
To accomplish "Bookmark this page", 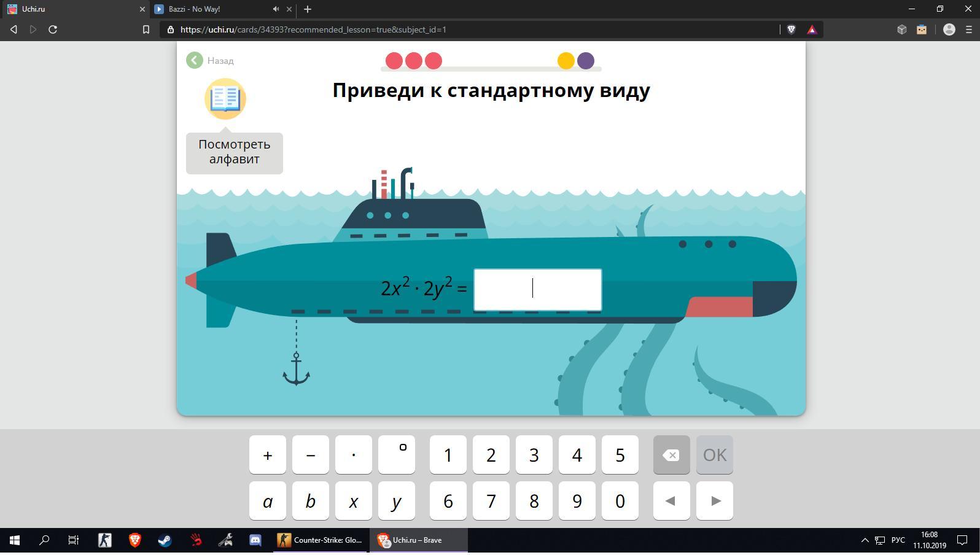I will pos(146,29).
